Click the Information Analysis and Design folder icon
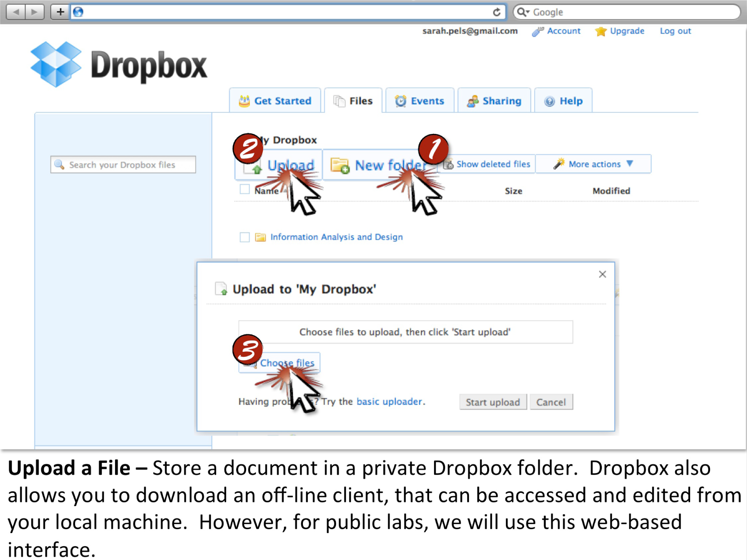The image size is (747, 560). click(x=260, y=237)
